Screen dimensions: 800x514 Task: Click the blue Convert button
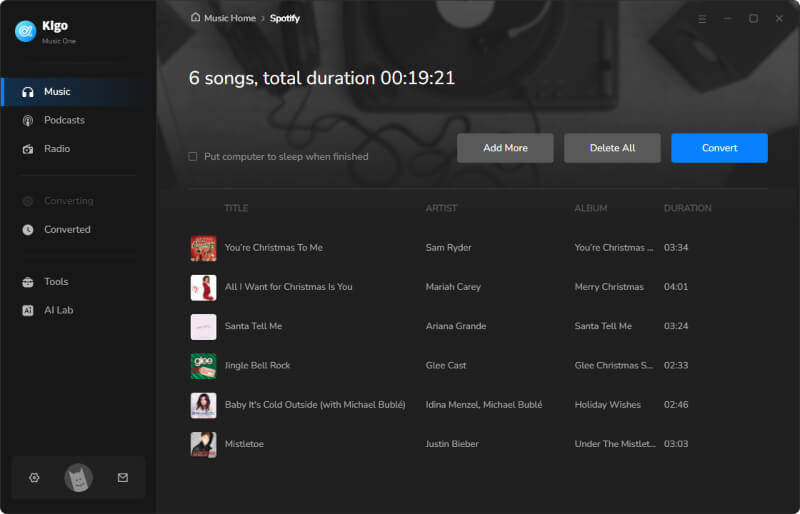(x=719, y=148)
